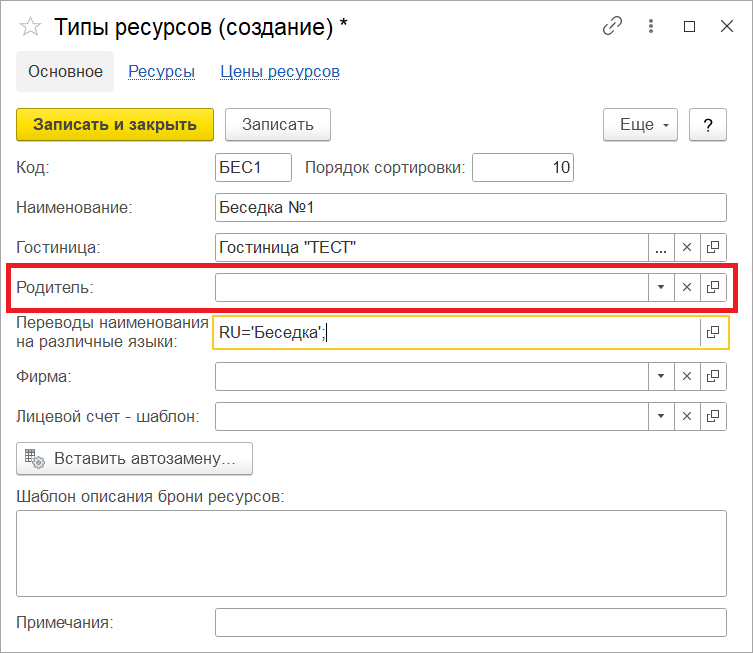
Task: Click into Лицевой счет - шаблон input
Action: 432,416
